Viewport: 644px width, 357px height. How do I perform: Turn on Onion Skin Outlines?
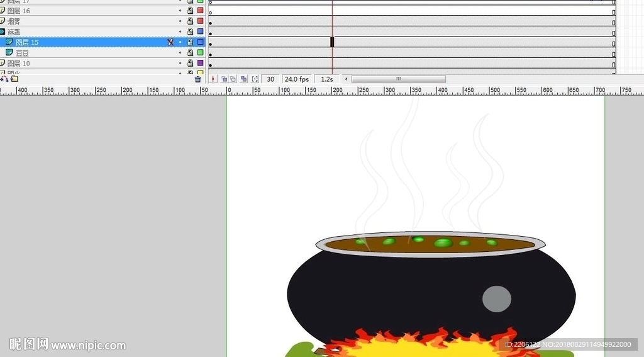(233, 79)
